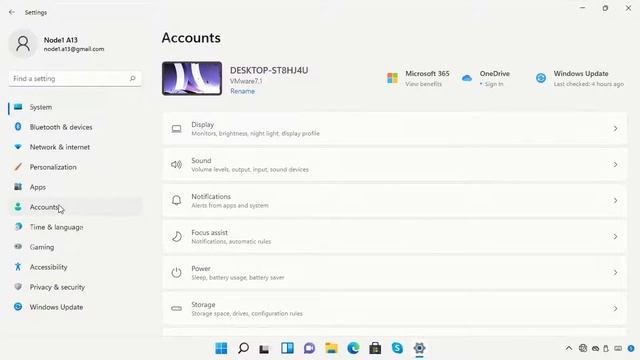Click Windows Update Last checked status
The height and width of the screenshot is (360, 640).
coord(589,84)
